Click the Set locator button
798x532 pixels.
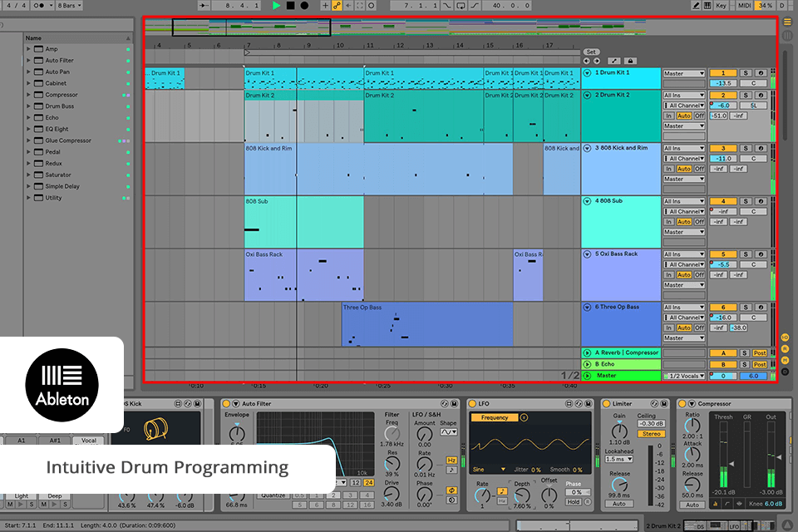pos(591,52)
